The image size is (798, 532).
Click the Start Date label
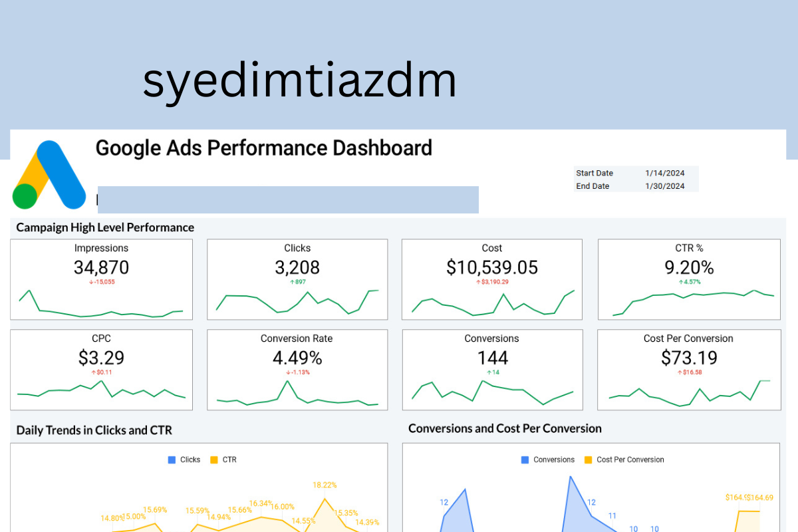click(x=595, y=173)
